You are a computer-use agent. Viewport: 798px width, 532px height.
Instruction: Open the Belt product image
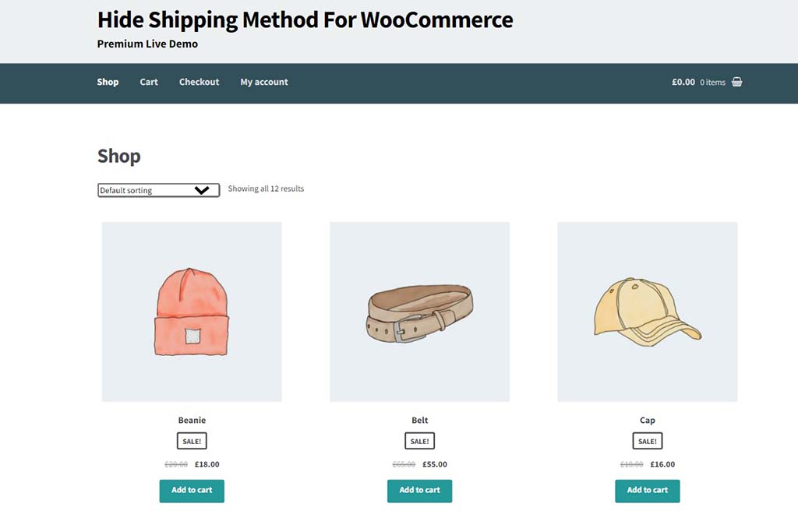point(419,312)
